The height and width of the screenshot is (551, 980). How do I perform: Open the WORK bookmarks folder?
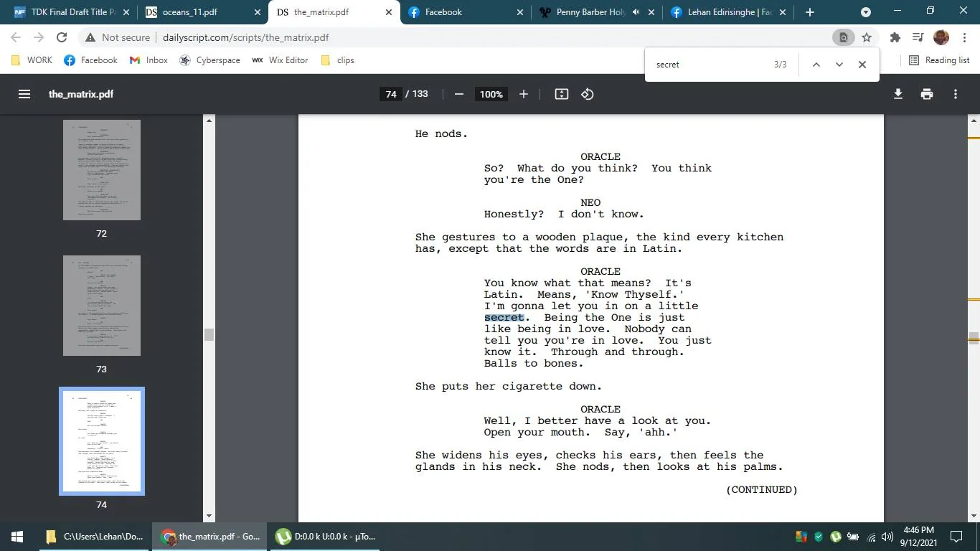32,60
